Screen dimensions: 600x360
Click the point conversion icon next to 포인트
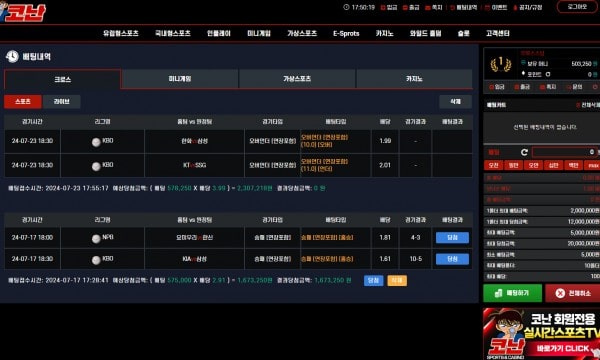[x=548, y=74]
